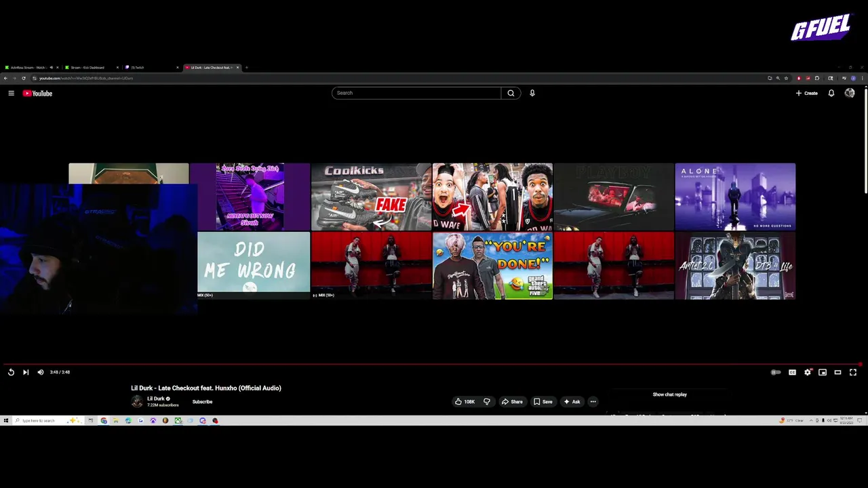Open more actions three-dot menu under video
Viewport: 868px width, 488px height.
593,402
